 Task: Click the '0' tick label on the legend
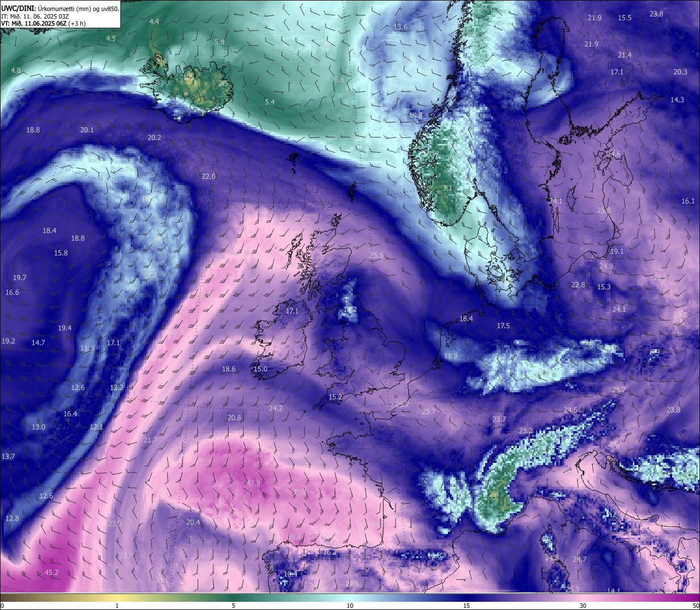coord(2,606)
